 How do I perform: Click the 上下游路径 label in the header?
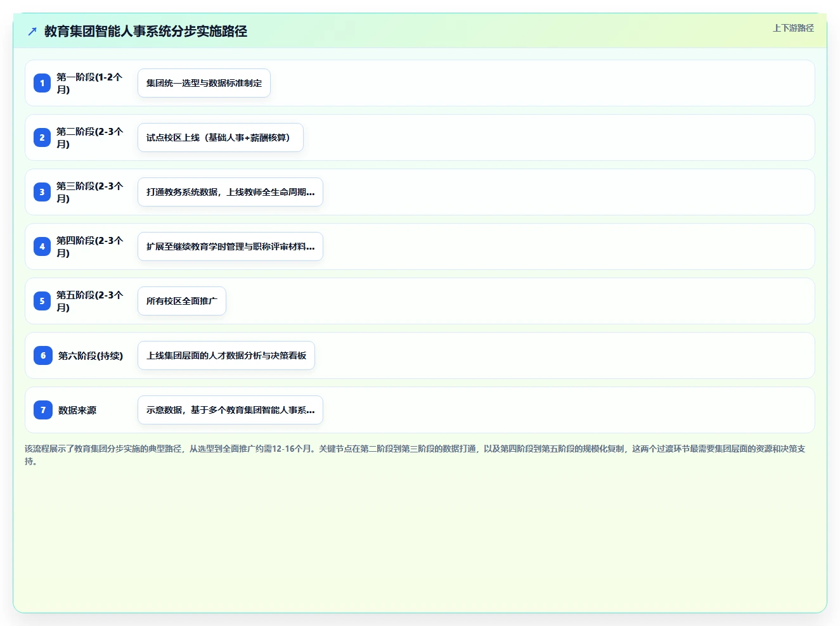pyautogui.click(x=793, y=28)
